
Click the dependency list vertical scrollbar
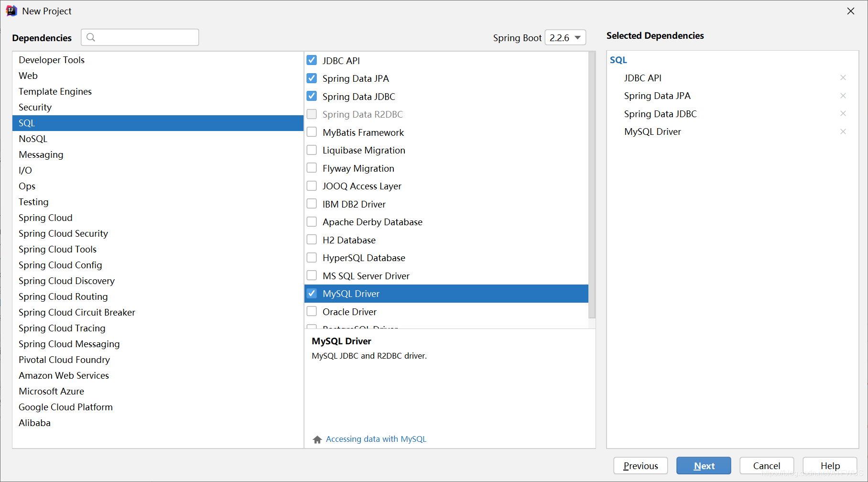point(592,185)
